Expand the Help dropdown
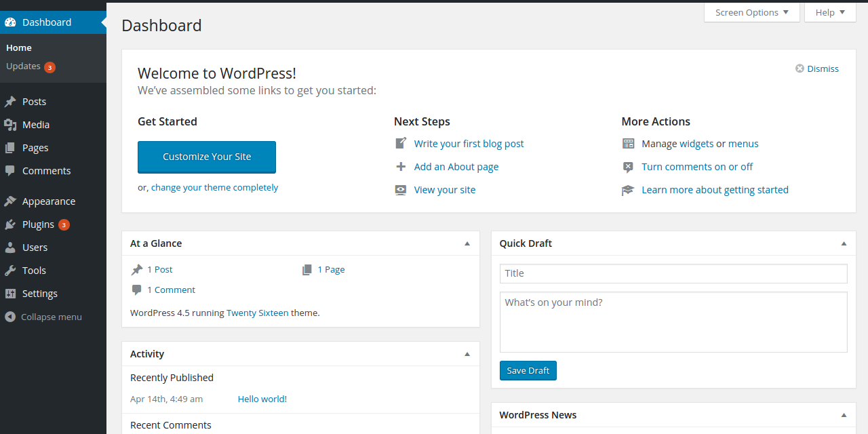Image resolution: width=868 pixels, height=434 pixels. (829, 12)
